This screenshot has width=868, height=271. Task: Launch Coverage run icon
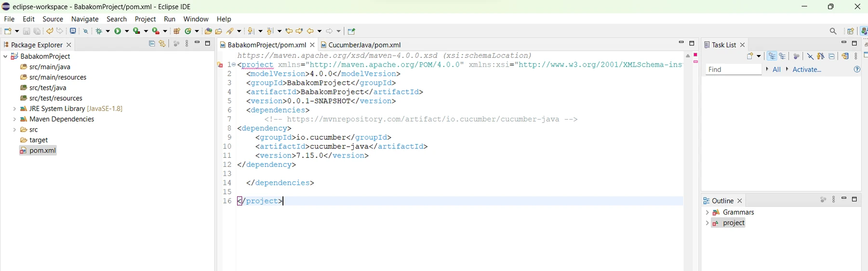[137, 31]
